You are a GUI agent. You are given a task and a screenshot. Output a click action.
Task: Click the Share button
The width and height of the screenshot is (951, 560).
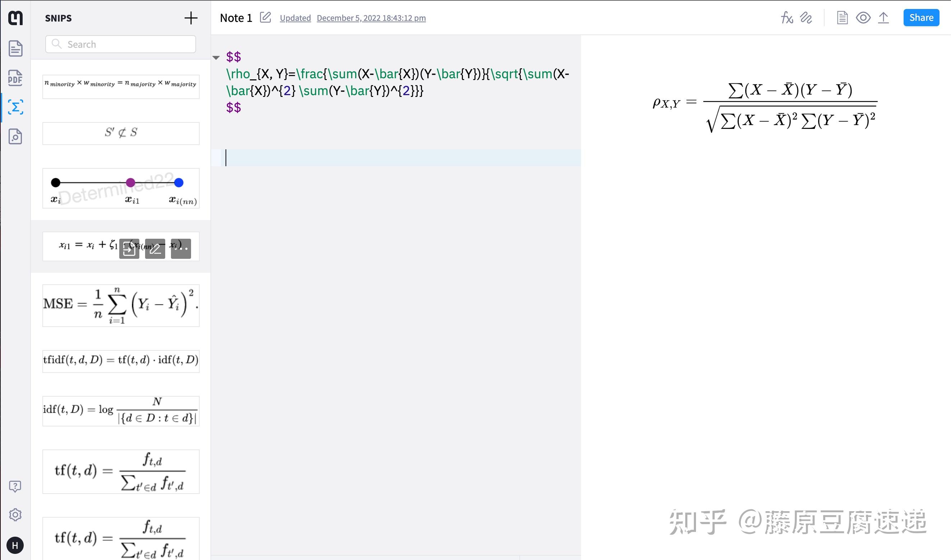921,18
